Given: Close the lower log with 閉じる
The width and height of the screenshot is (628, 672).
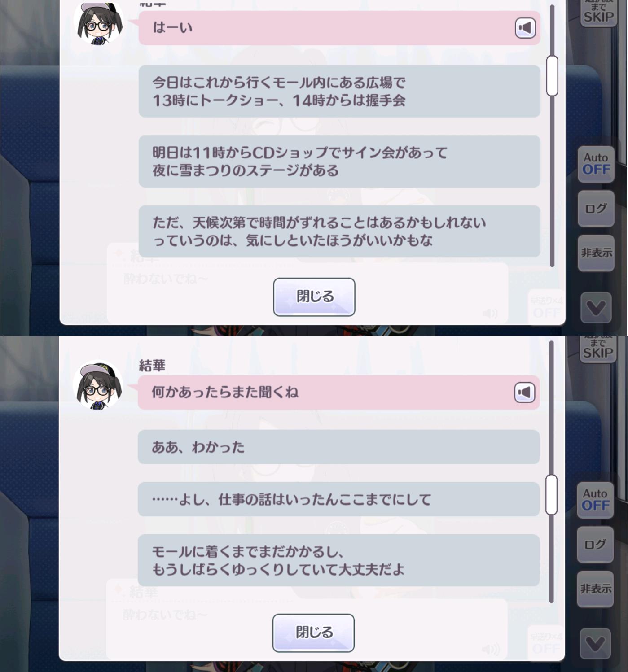Looking at the screenshot, I should coord(313,633).
